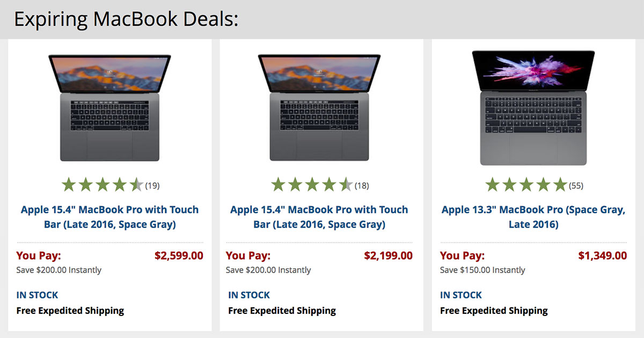Viewport: 644px width, 338px height.
Task: Open the middle Apple 15.4" MacBook Pro title link
Action: pyautogui.click(x=319, y=217)
